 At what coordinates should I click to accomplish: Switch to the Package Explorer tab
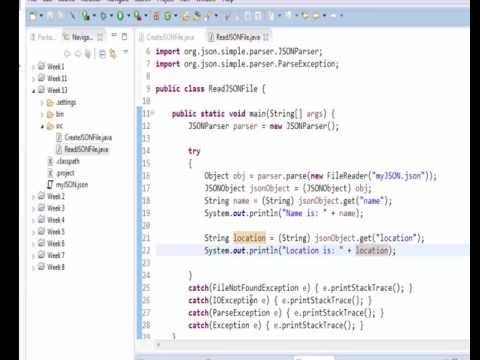[42, 37]
